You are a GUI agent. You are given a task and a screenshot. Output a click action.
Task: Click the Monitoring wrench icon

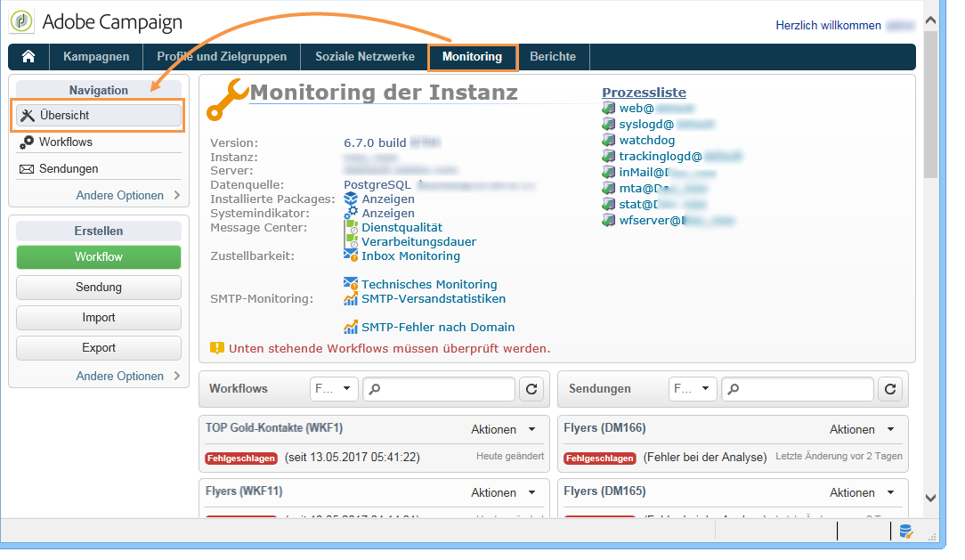point(226,100)
